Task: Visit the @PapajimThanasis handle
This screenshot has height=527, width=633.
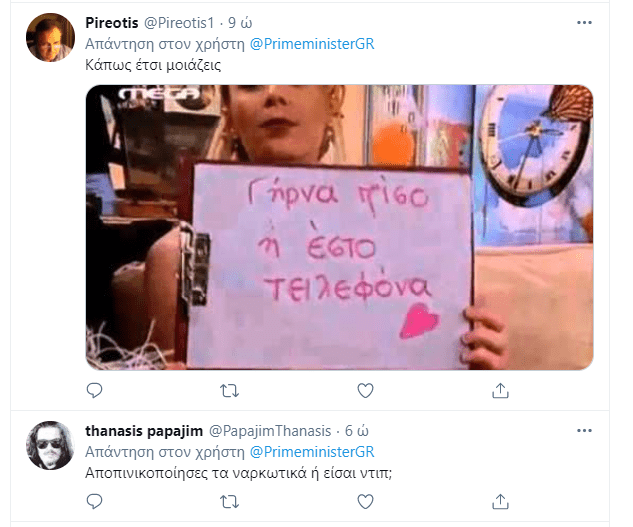Action: 270,431
